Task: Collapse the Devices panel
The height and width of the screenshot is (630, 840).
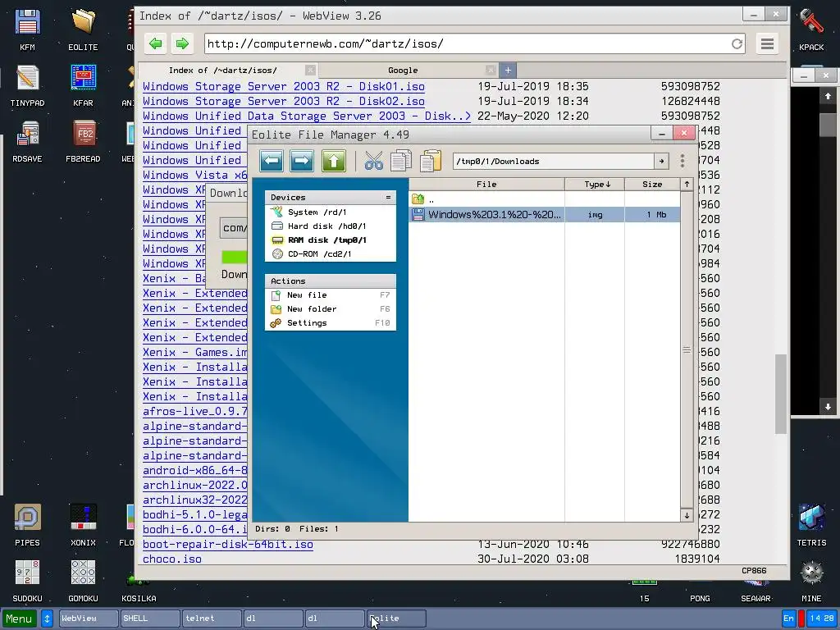Action: point(388,197)
